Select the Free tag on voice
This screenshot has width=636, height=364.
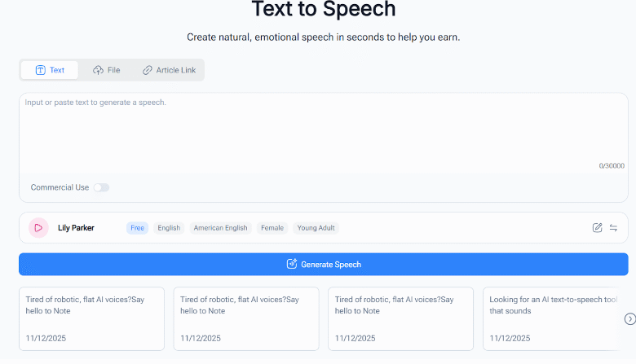[137, 228]
